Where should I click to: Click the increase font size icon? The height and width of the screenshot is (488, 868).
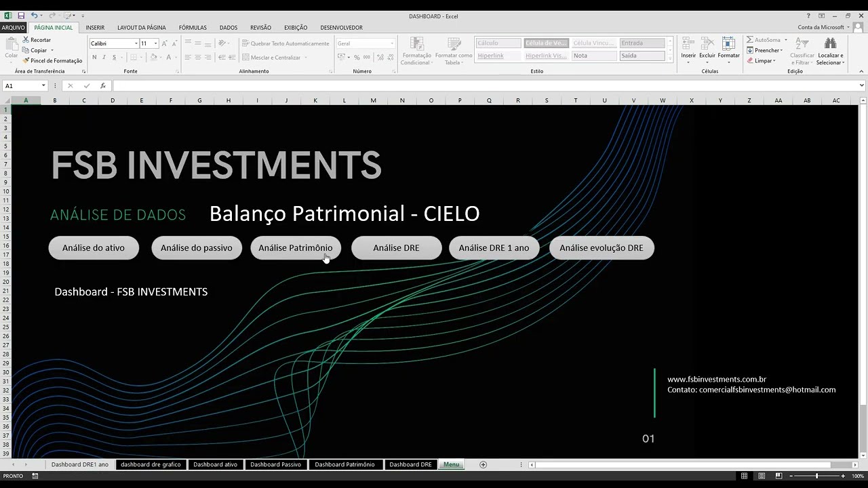coord(164,43)
